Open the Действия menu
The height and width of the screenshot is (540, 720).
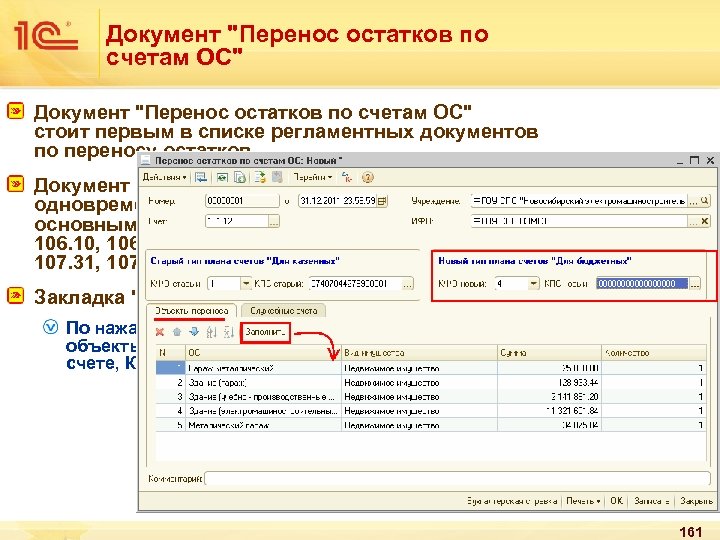164,177
